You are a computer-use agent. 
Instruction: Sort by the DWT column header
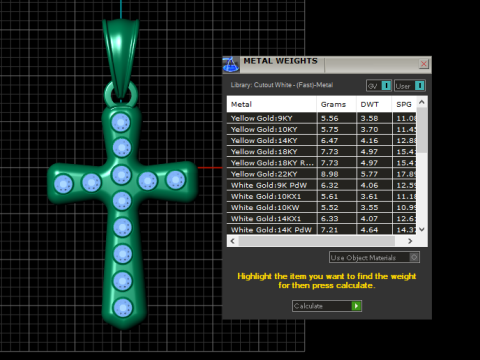tap(374, 104)
